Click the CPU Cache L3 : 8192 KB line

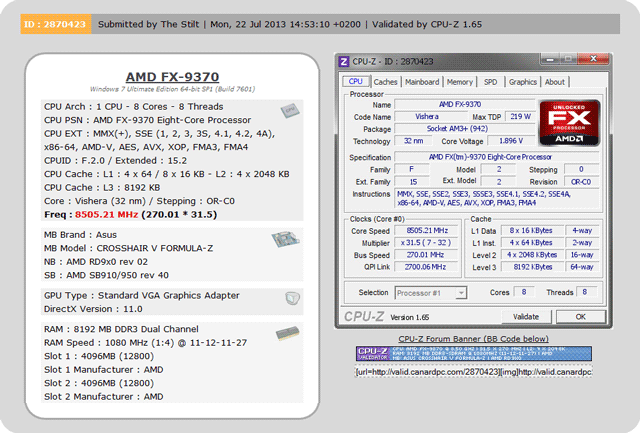(102, 187)
